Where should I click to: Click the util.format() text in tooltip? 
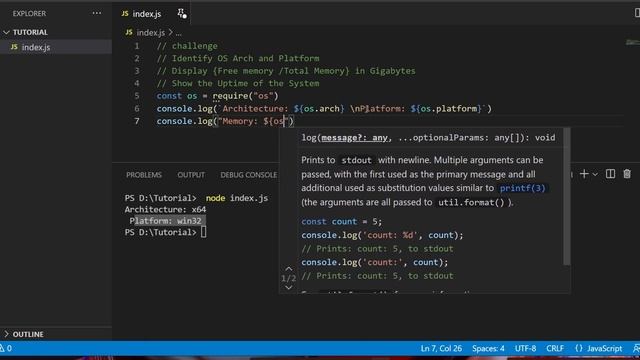click(471, 202)
